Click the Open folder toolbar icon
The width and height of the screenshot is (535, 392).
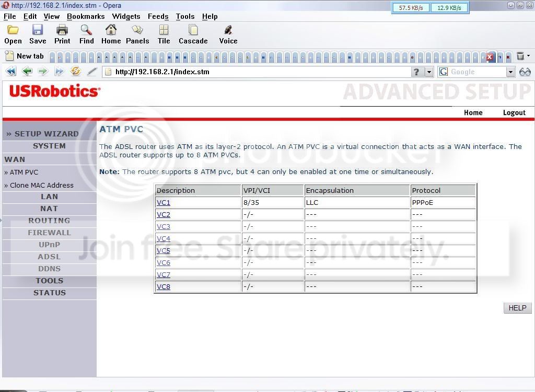point(13,30)
